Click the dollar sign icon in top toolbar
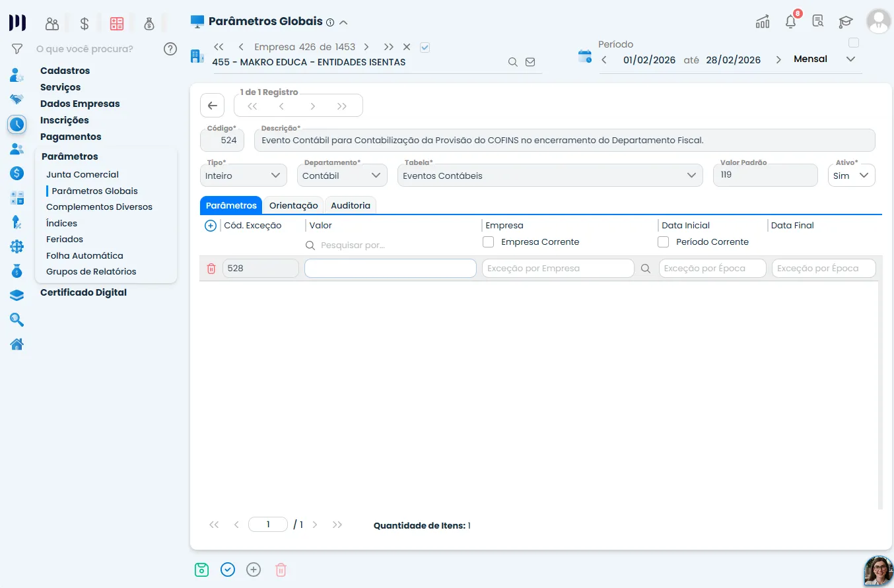 point(85,24)
